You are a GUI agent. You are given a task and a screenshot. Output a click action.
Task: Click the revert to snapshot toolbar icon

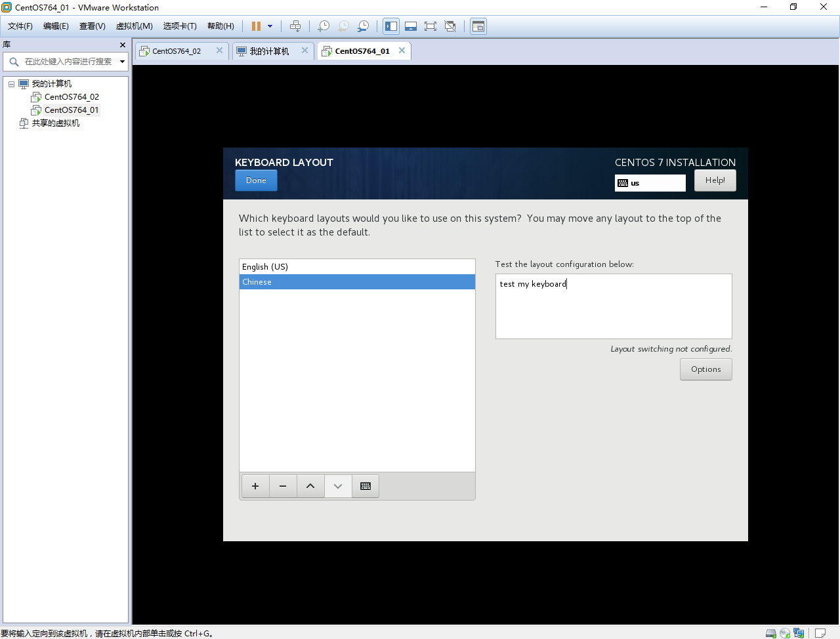[x=343, y=26]
